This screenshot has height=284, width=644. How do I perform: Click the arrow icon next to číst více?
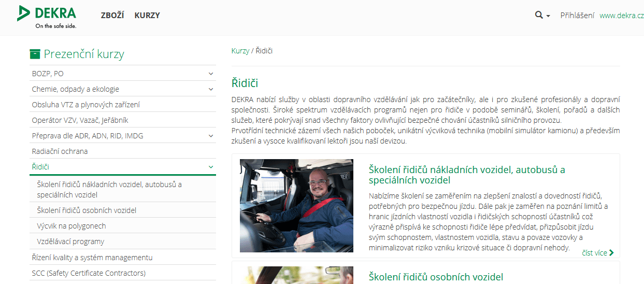(x=612, y=253)
